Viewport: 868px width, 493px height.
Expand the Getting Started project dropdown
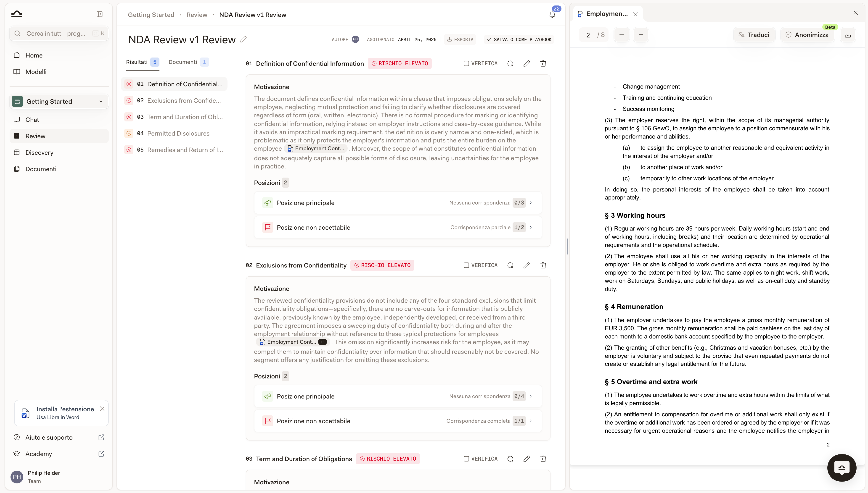59,102
